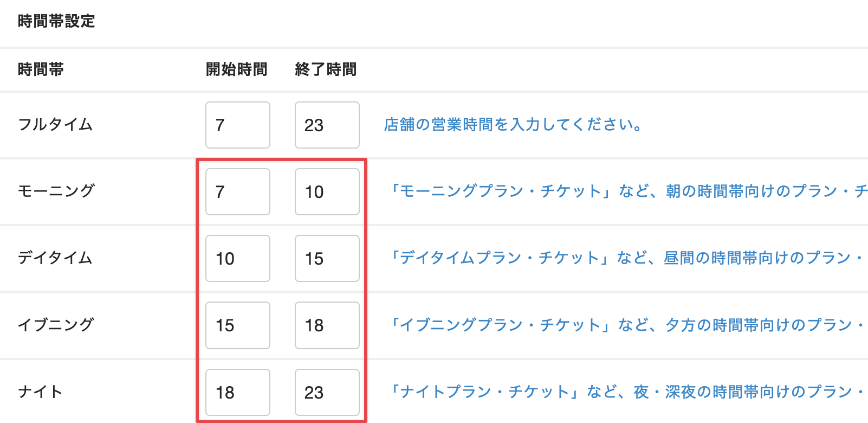This screenshot has height=423, width=868.
Task: Focus the デイタイム end time box
Action: [327, 258]
